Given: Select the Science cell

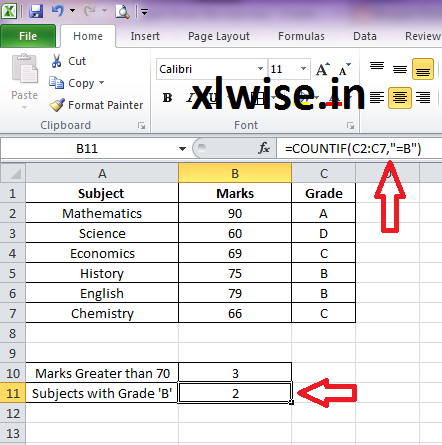Looking at the screenshot, I should click(102, 233).
